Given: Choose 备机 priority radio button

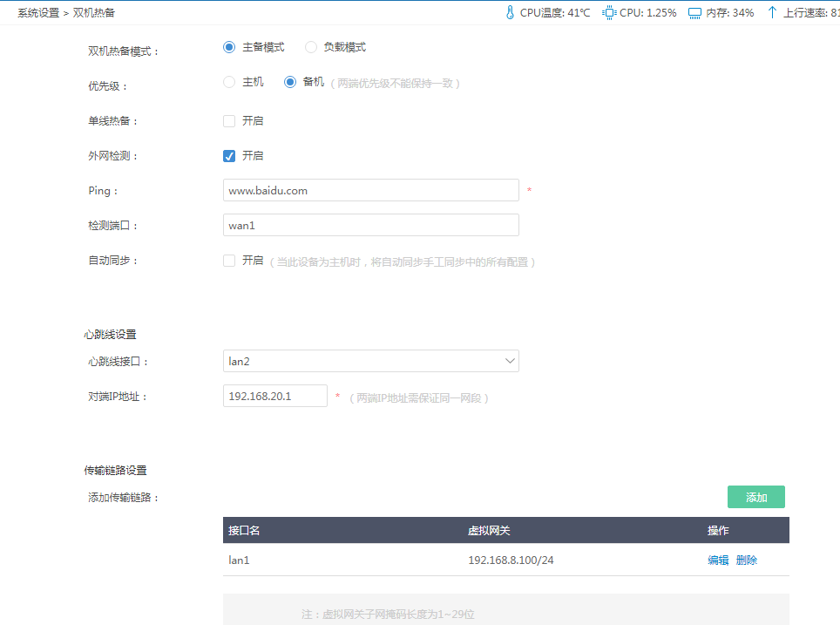Looking at the screenshot, I should 290,82.
